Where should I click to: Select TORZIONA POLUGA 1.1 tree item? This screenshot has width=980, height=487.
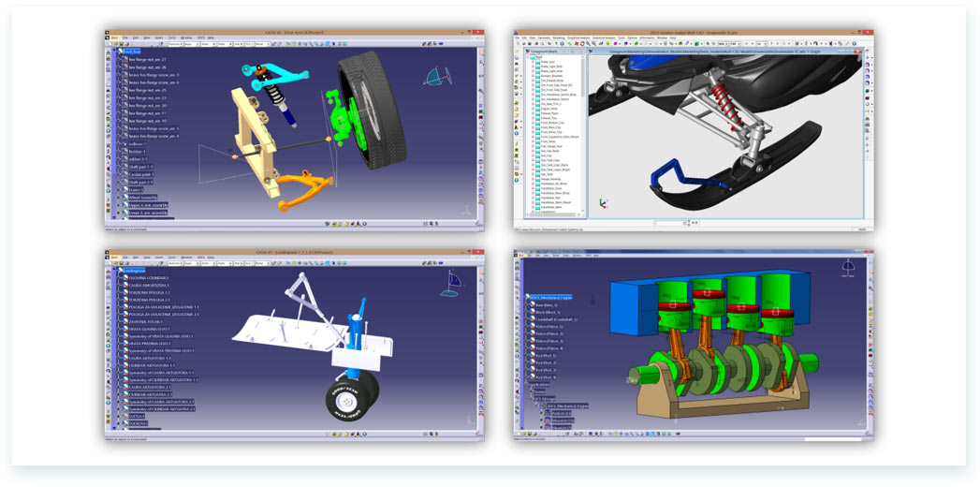click(149, 292)
